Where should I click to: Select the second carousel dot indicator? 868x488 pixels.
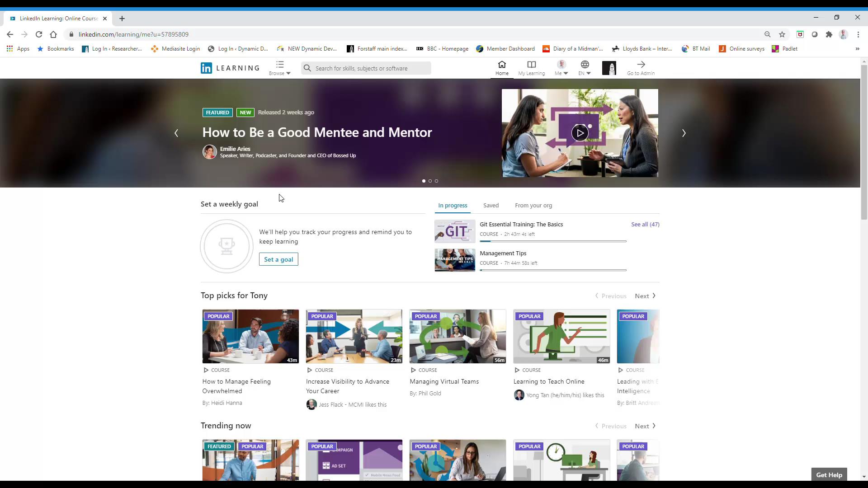pos(430,181)
